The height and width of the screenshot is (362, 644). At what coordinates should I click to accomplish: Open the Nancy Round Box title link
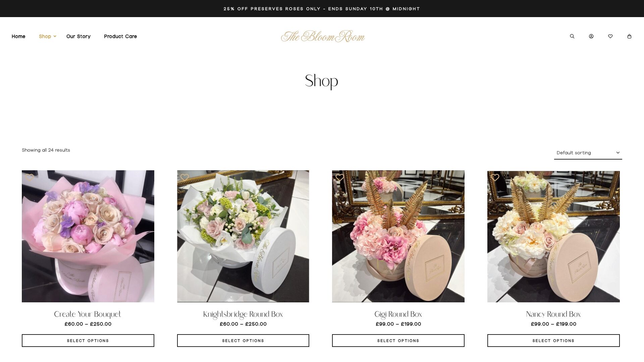pyautogui.click(x=553, y=314)
